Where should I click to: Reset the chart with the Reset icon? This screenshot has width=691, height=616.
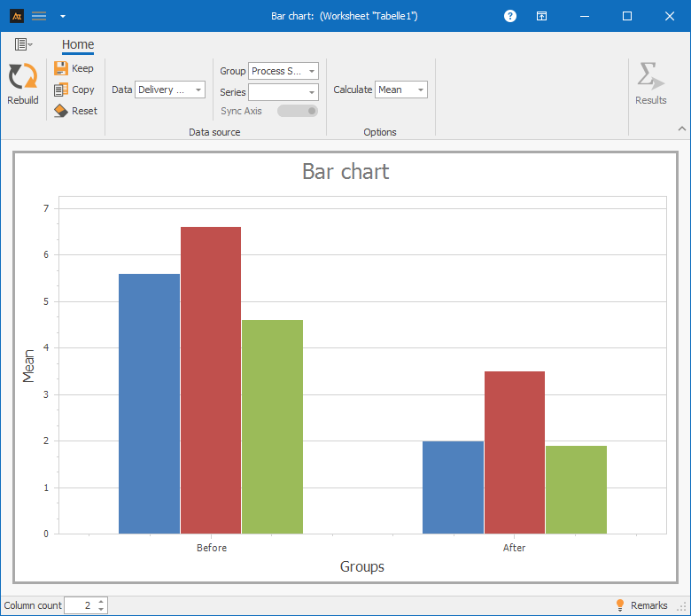(61, 111)
